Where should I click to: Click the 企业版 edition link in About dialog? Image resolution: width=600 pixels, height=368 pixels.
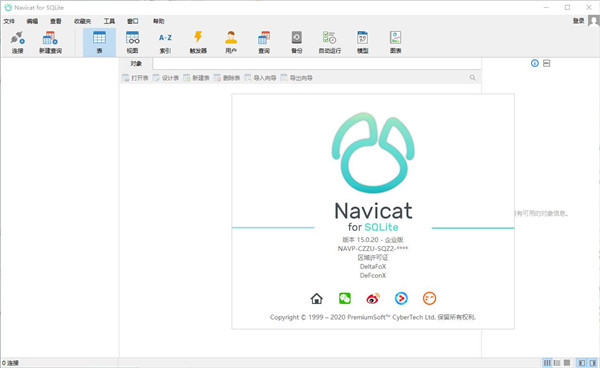coord(394,240)
